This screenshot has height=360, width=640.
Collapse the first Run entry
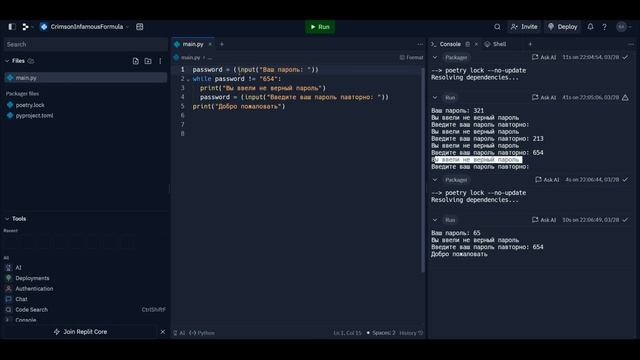point(435,98)
